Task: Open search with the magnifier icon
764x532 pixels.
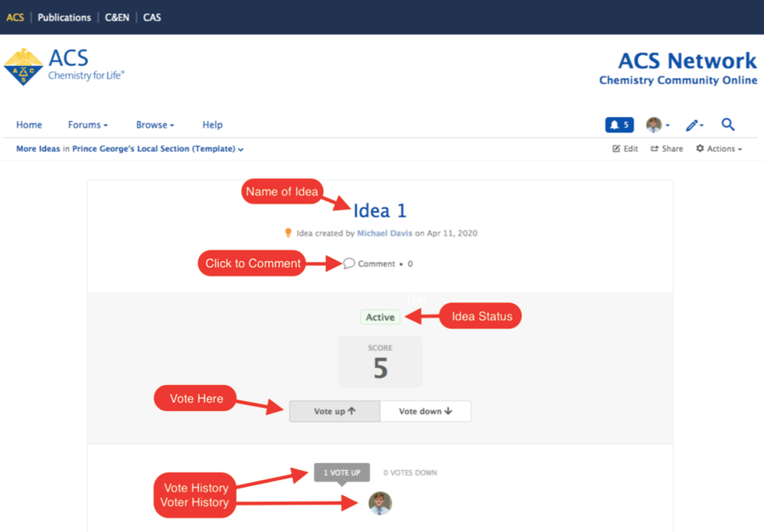Action: point(728,124)
